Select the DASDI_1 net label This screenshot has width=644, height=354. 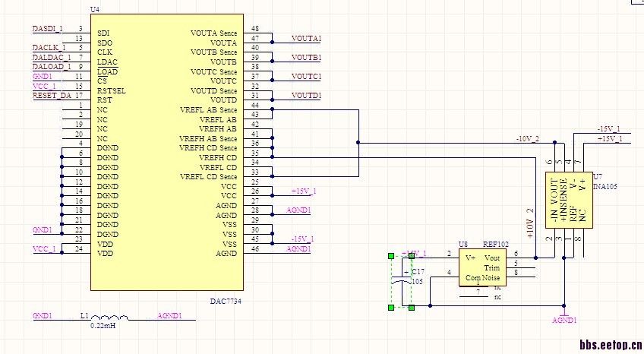click(x=48, y=28)
